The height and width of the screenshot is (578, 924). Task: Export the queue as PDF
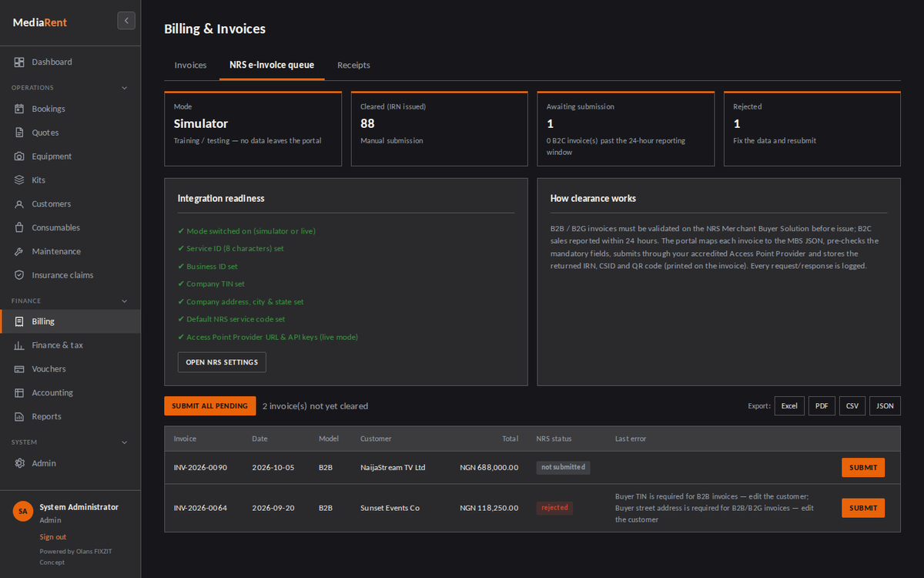[x=822, y=406]
